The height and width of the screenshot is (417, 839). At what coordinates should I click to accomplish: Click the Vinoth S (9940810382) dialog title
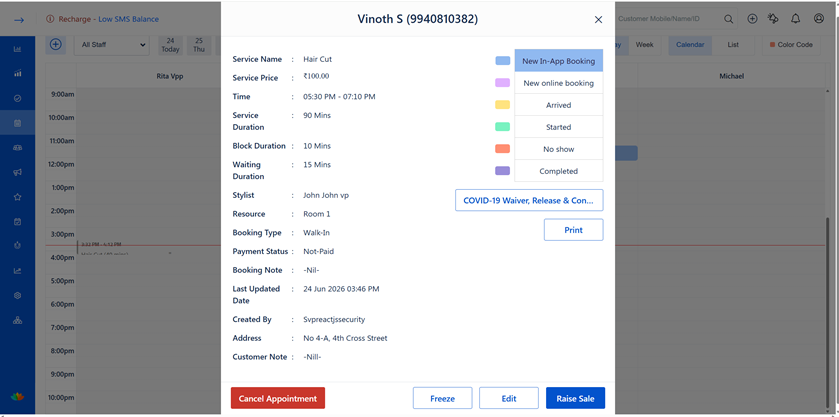(417, 19)
